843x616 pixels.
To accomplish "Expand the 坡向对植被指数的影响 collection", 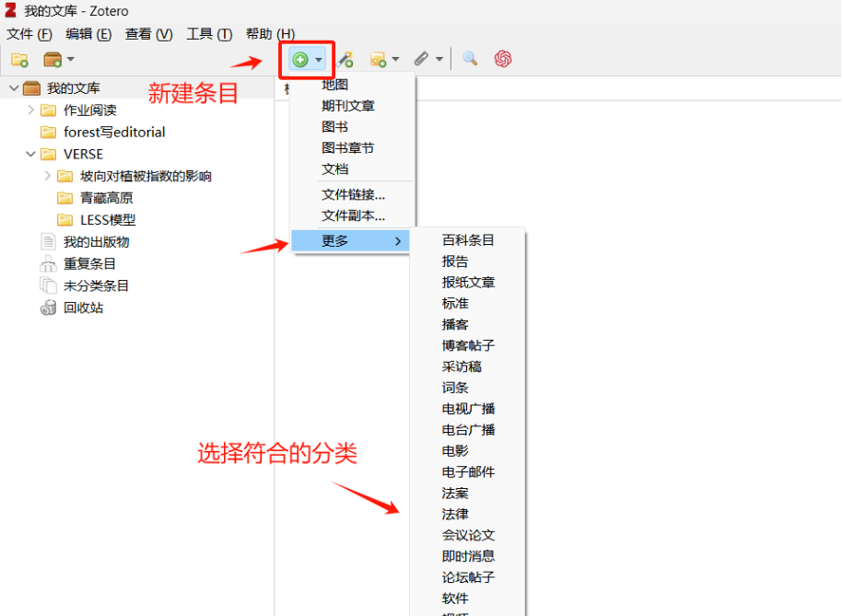I will [x=47, y=176].
